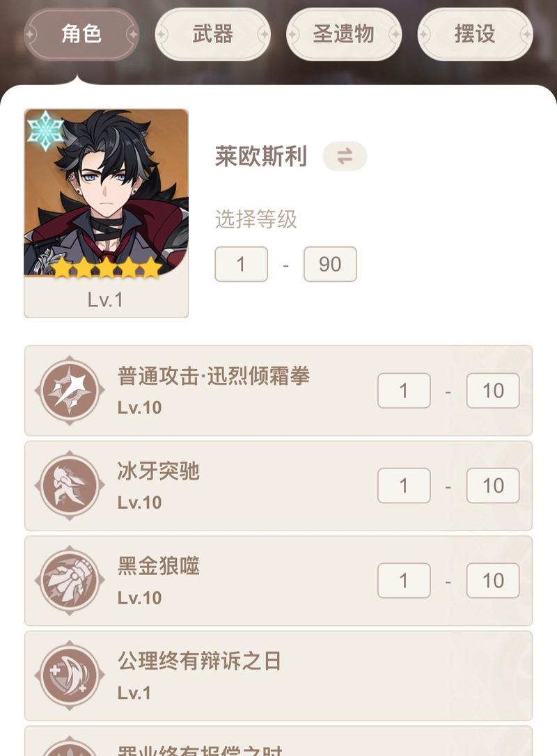This screenshot has height=756, width=557.
Task: Click the swap character icon next to 莱欧斯利
Action: (345, 156)
